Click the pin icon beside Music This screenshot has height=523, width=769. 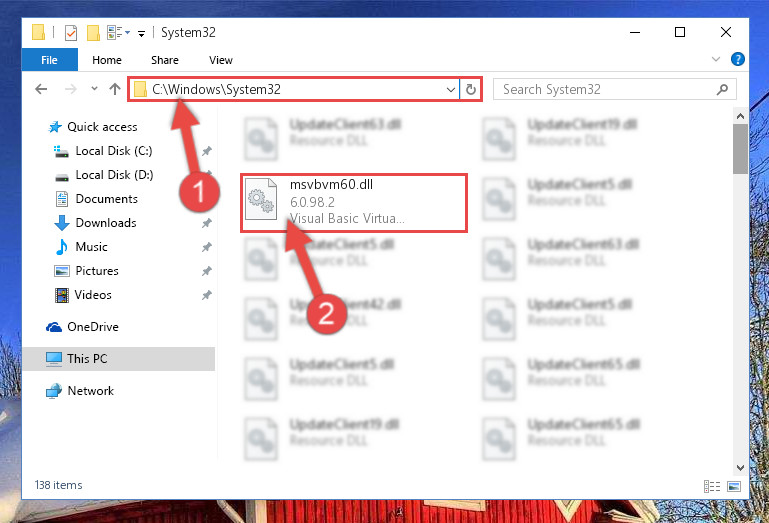click(207, 247)
